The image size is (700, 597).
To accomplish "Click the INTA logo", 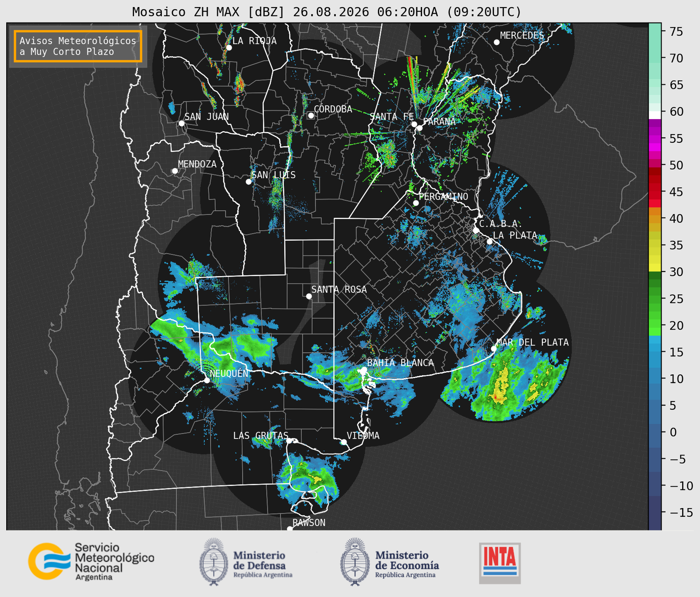I will coord(500,563).
